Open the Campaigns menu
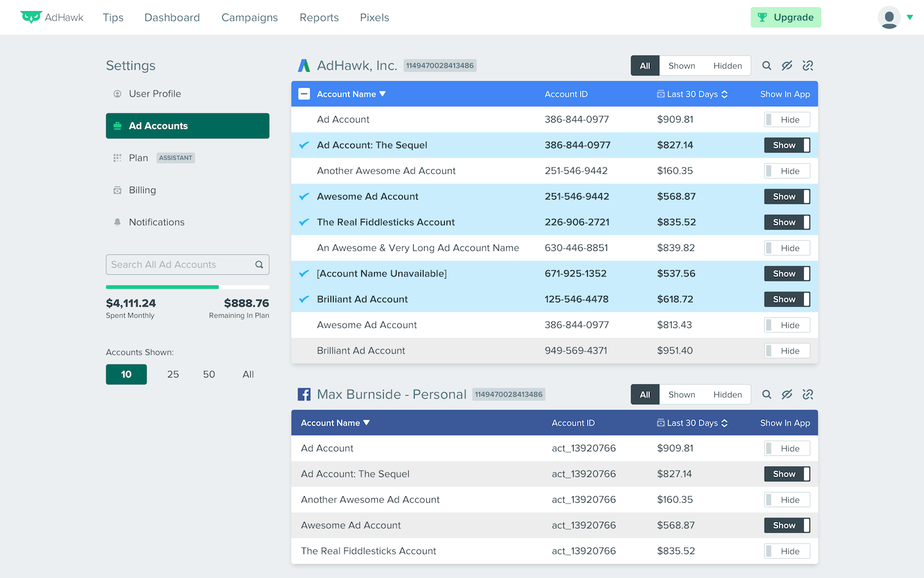The width and height of the screenshot is (924, 578). click(x=250, y=17)
